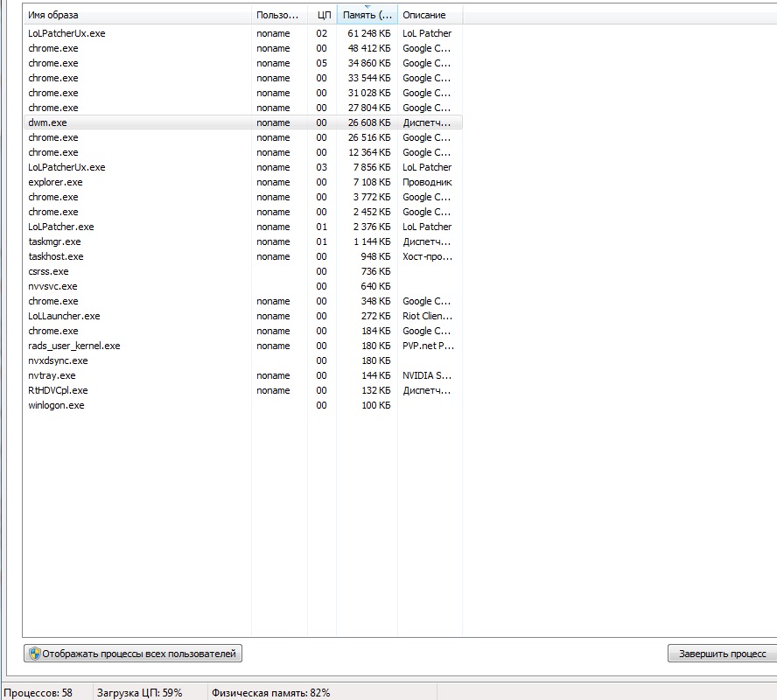
Task: Highlight the taskmgr.exe process entry
Action: (54, 241)
